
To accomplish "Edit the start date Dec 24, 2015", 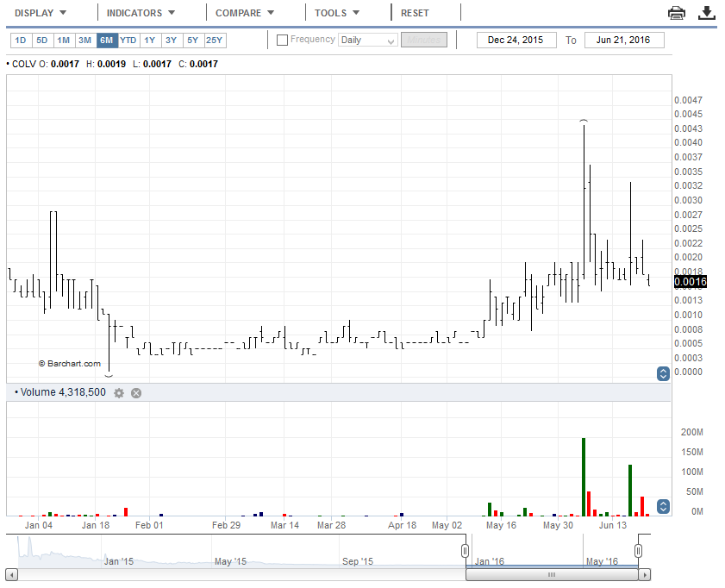I will pyautogui.click(x=516, y=40).
